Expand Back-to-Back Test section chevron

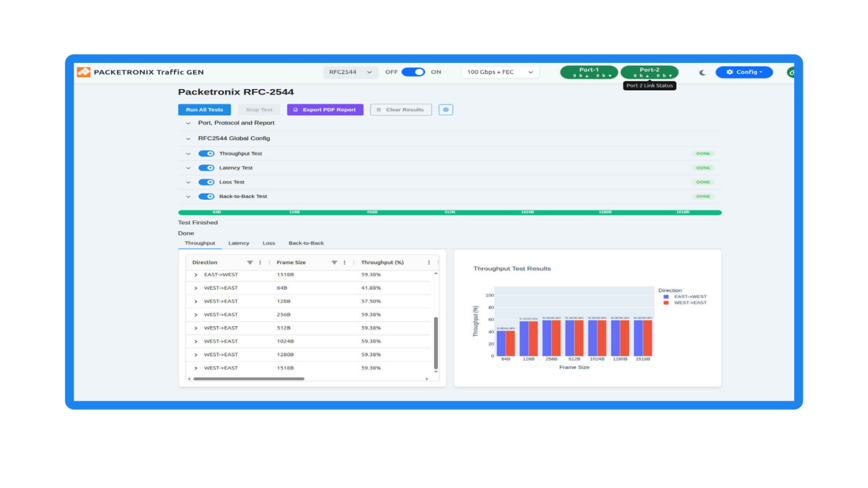(188, 197)
